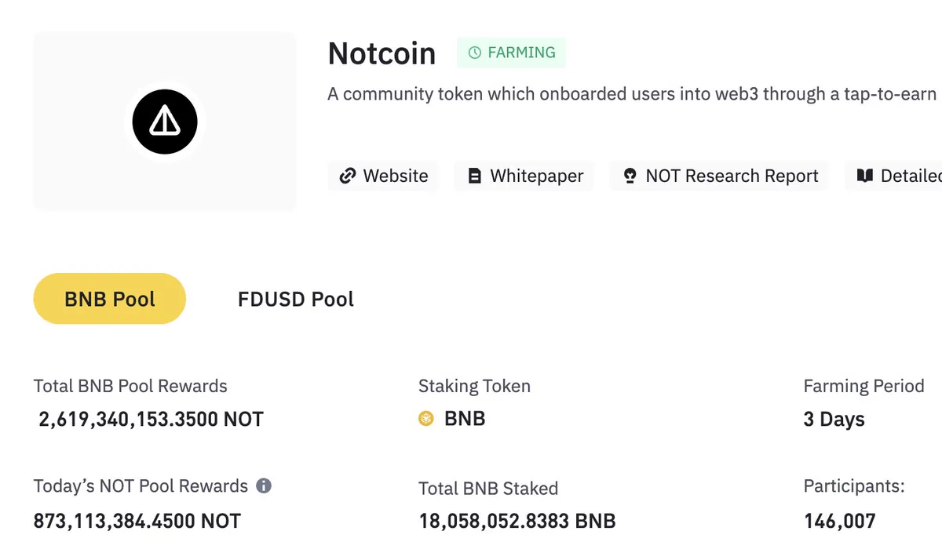Click the chain link icon beside Website

[347, 176]
